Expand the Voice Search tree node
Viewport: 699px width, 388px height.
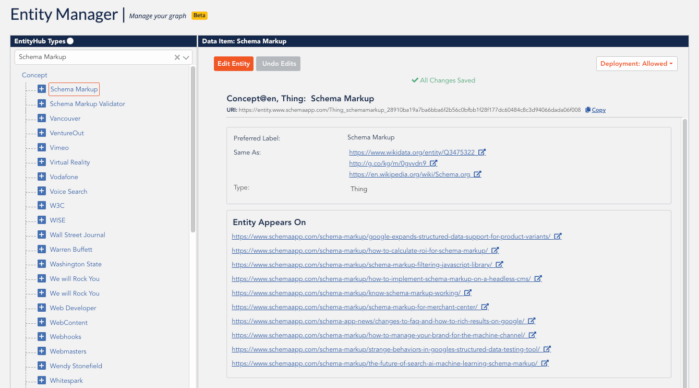click(41, 191)
